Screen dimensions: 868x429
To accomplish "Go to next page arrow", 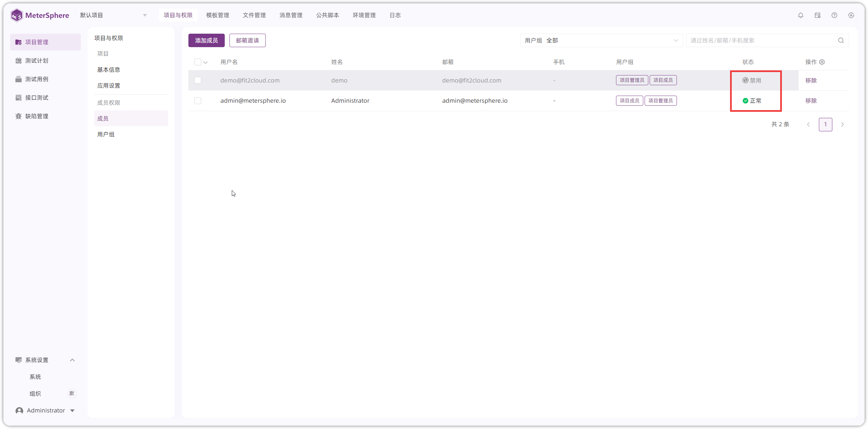I will pyautogui.click(x=842, y=125).
